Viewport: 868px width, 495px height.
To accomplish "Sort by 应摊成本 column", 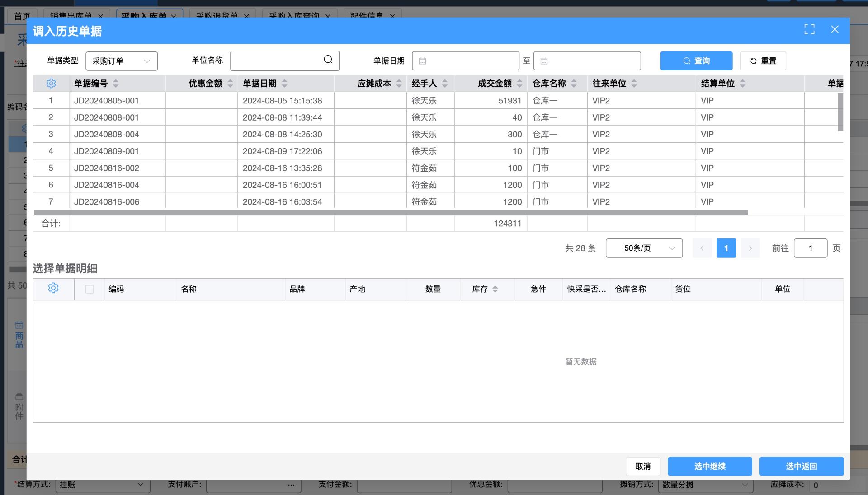I will 399,84.
